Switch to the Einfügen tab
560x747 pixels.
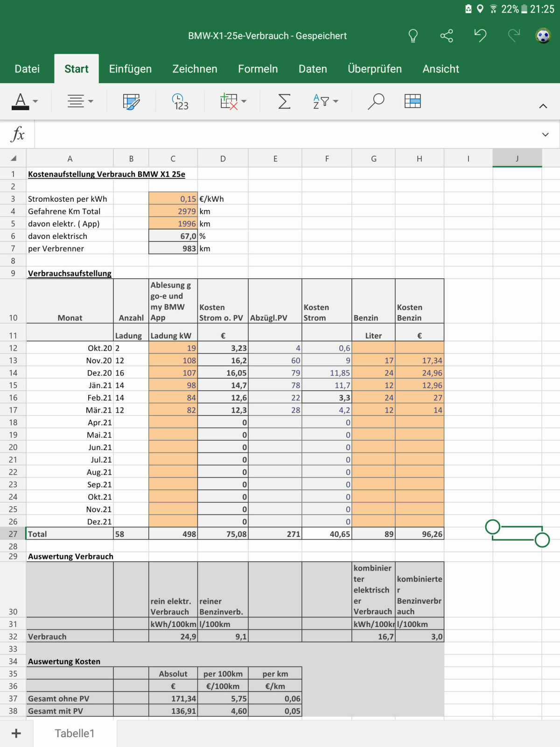click(x=130, y=69)
